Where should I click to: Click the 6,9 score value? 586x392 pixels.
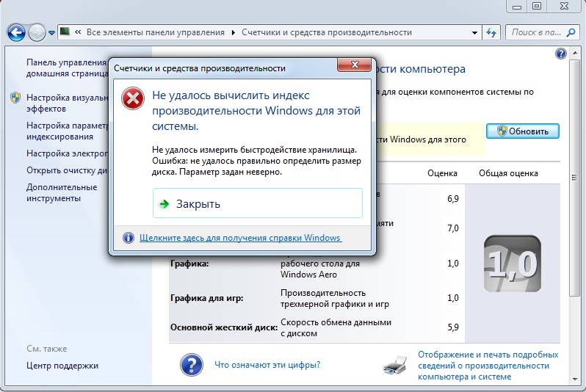[453, 199]
